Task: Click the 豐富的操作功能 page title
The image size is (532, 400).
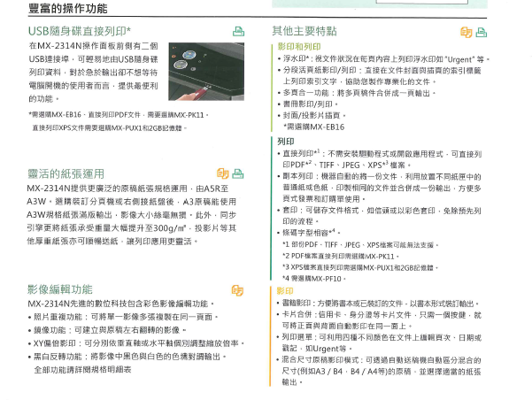Action: [68, 9]
